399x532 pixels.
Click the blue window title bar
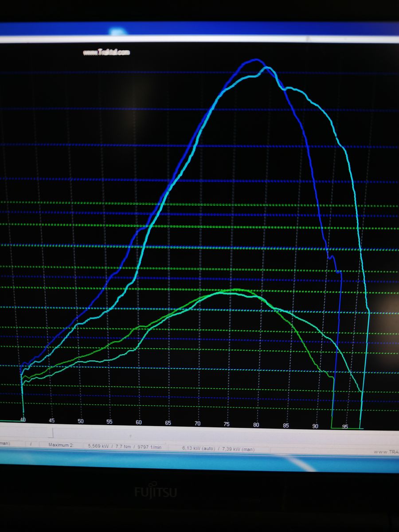pyautogui.click(x=199, y=28)
